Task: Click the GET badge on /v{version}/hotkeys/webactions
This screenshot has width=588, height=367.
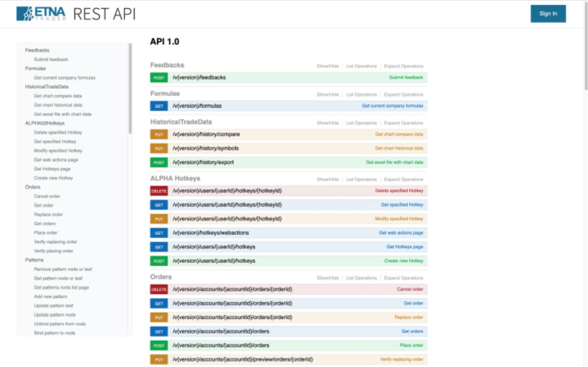Action: tap(158, 233)
